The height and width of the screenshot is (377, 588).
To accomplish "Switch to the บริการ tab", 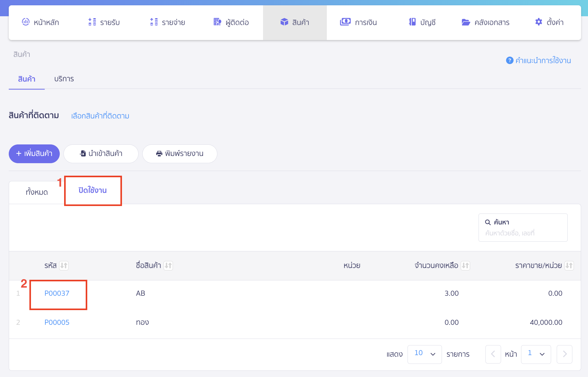I will point(64,79).
